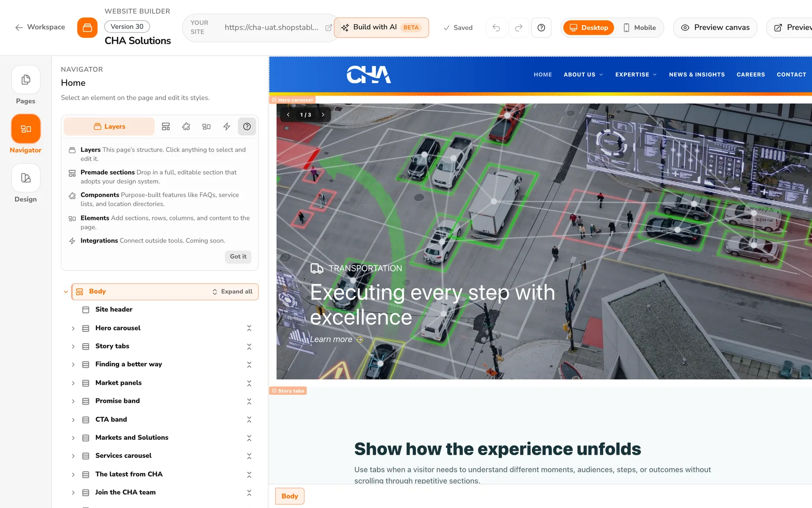Viewport: 812px width, 508px height.
Task: Open ABOUT US navigation dropdown
Action: (583, 75)
